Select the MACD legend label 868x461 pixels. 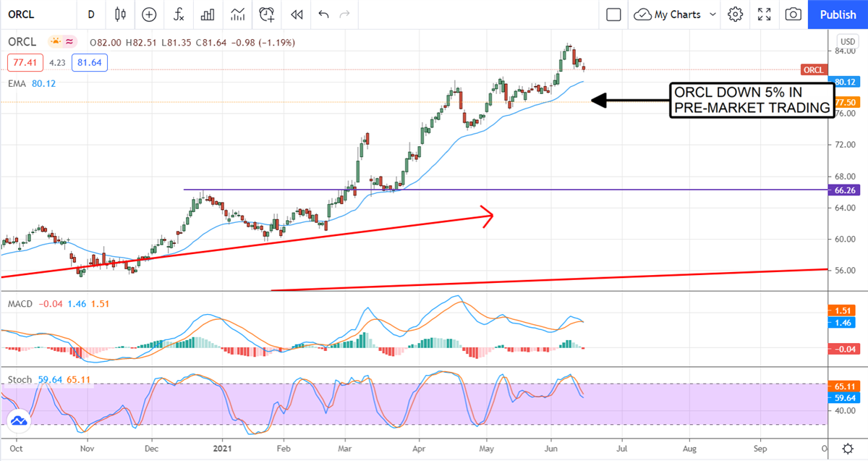tap(20, 304)
